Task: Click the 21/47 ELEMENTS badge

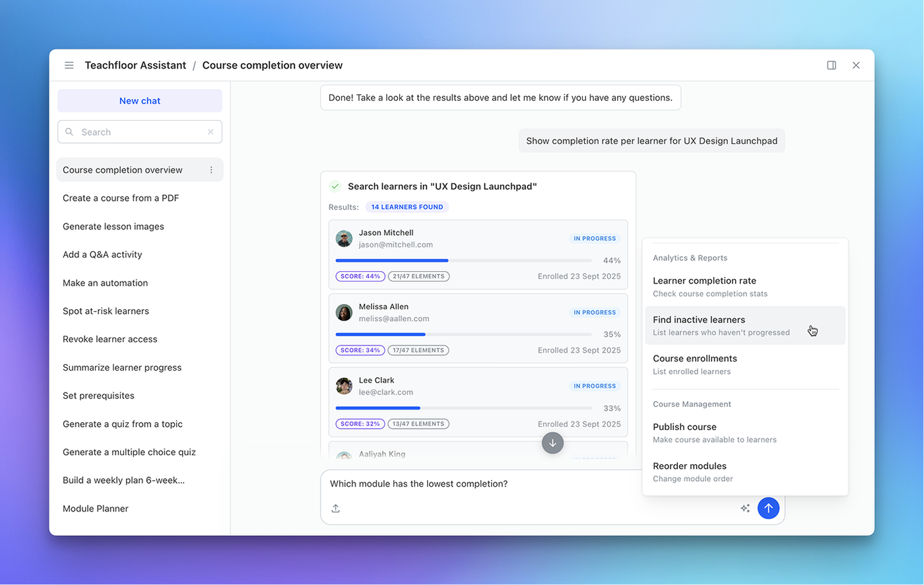Action: (418, 276)
